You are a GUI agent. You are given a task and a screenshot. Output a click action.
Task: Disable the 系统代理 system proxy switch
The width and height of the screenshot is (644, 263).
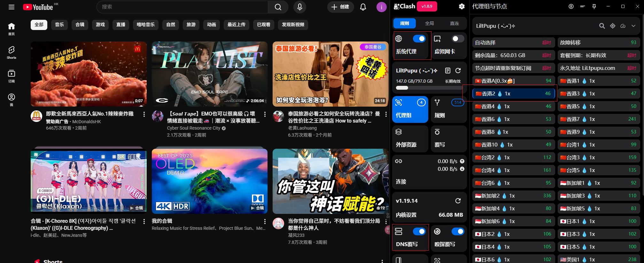[x=419, y=39]
